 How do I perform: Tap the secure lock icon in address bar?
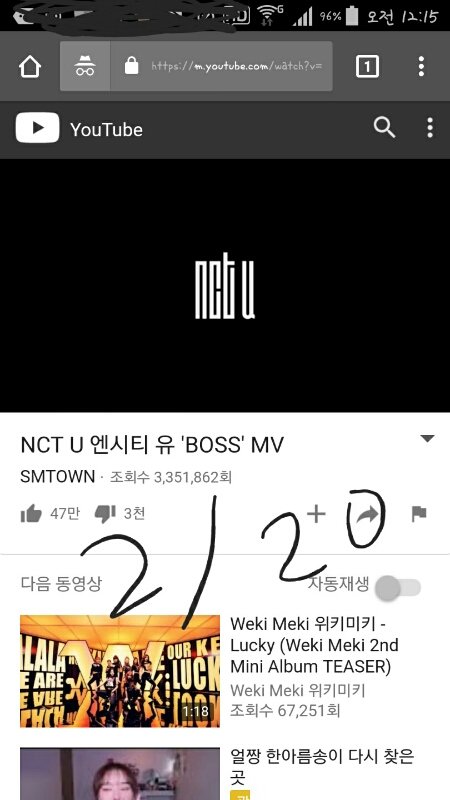coord(132,66)
